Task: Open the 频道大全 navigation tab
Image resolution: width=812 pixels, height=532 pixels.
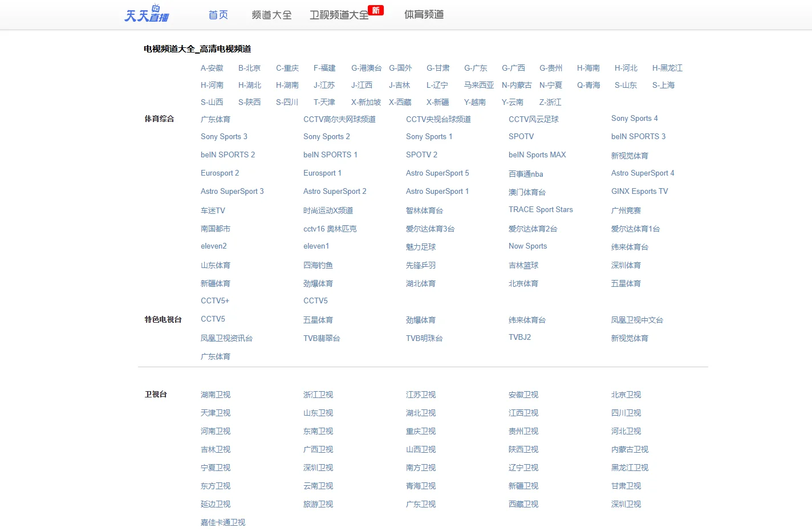Action: (x=271, y=15)
